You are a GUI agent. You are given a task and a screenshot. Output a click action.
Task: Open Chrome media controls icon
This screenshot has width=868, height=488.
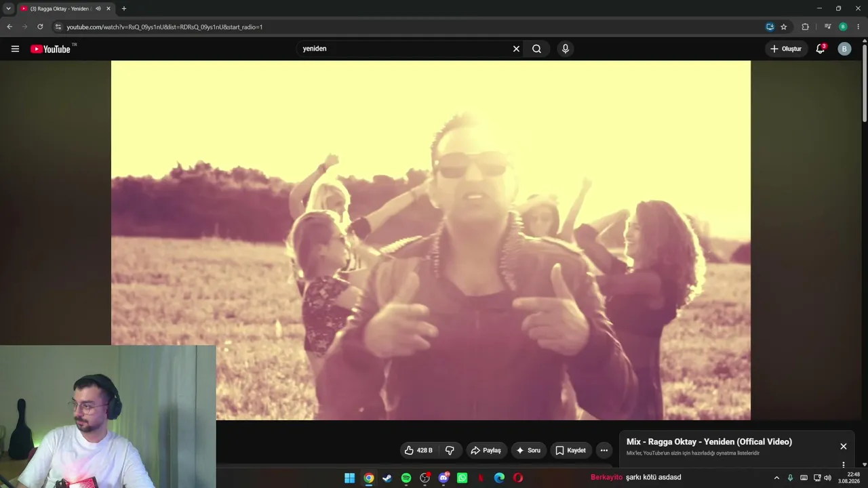pyautogui.click(x=828, y=27)
